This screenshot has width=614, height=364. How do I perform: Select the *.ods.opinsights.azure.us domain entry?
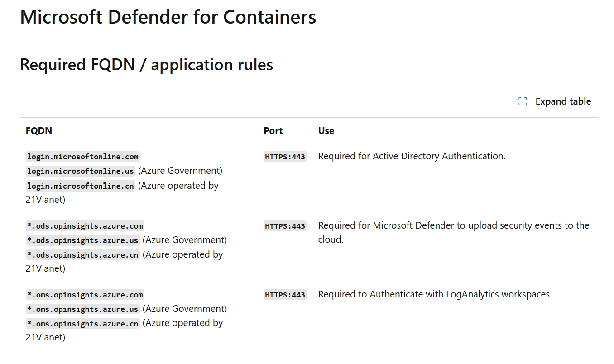tap(82, 240)
